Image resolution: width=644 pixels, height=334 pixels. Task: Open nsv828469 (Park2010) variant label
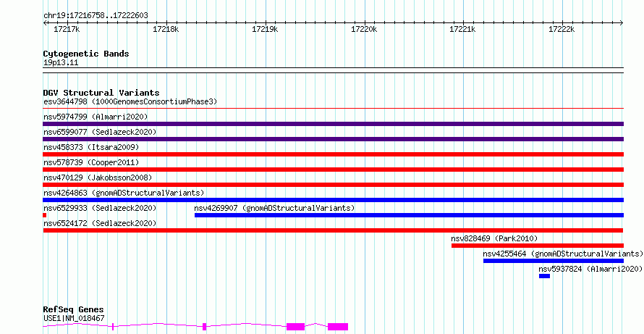click(x=494, y=238)
